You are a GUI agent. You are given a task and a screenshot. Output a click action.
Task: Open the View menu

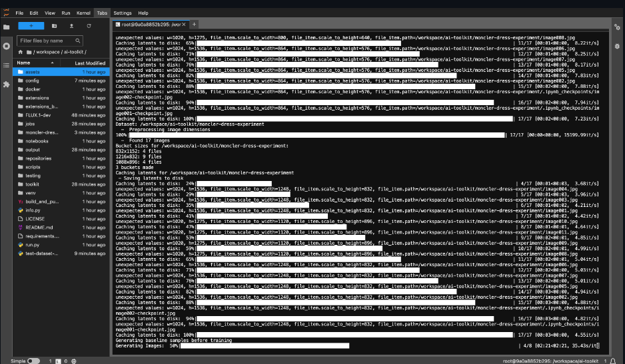(x=50, y=13)
